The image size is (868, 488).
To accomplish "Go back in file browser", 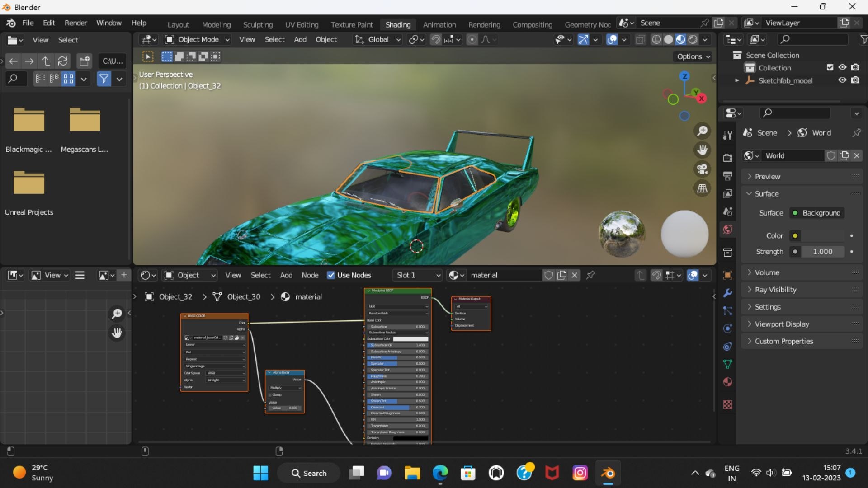I will (13, 61).
